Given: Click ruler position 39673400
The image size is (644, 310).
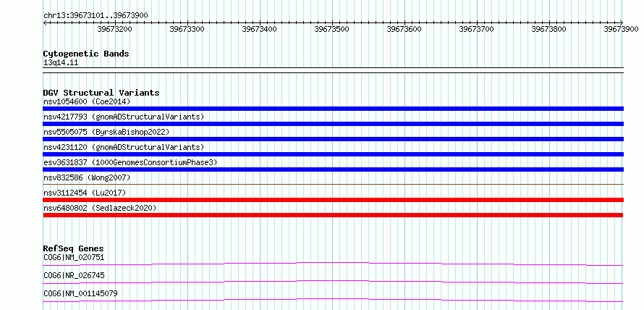Looking at the screenshot, I should [260, 29].
